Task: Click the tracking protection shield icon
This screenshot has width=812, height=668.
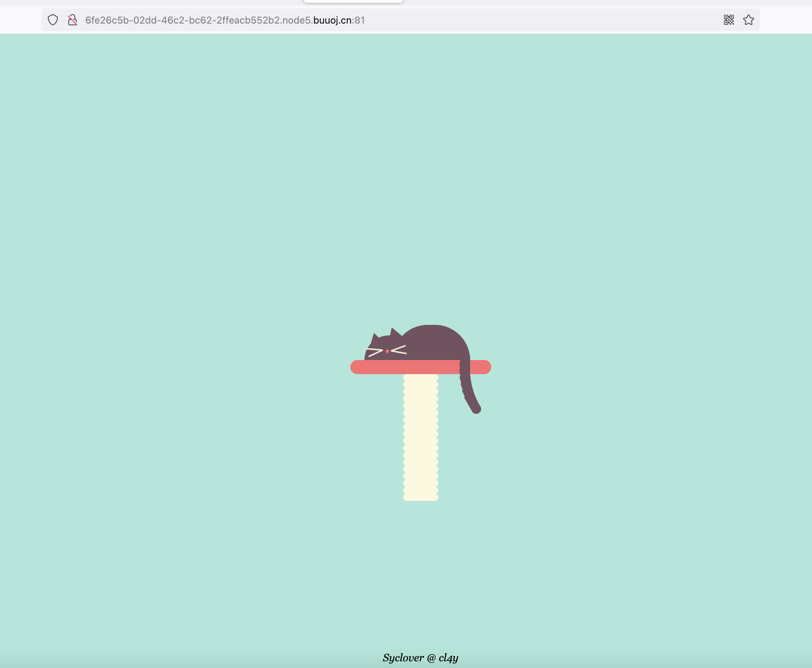Action: [53, 20]
